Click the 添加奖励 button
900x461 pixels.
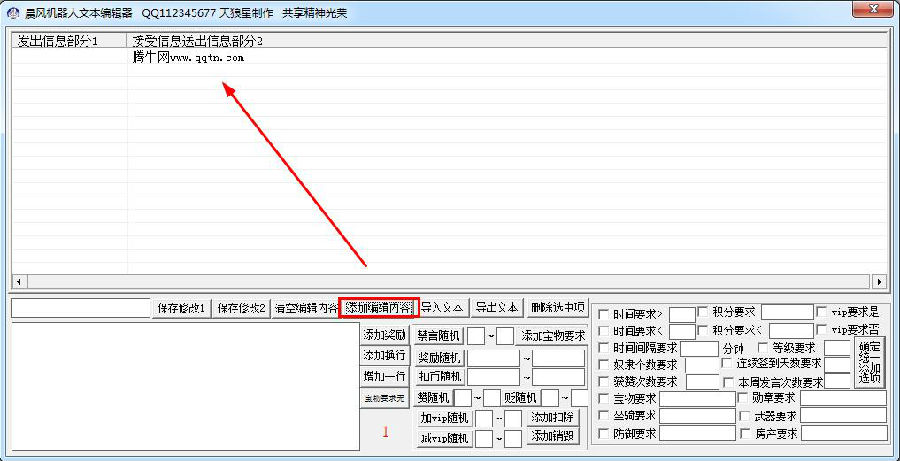384,335
